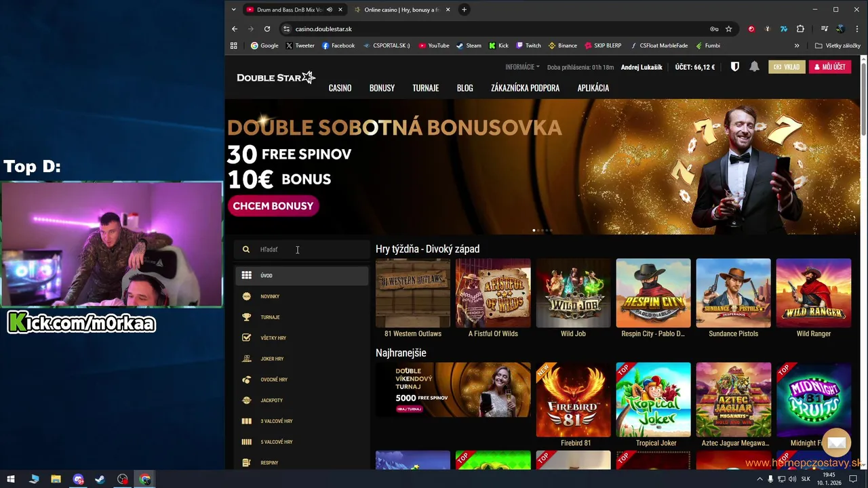Screen dimensions: 868x488
Task: Select the Ovocné hry fruit icon
Action: pos(246,380)
